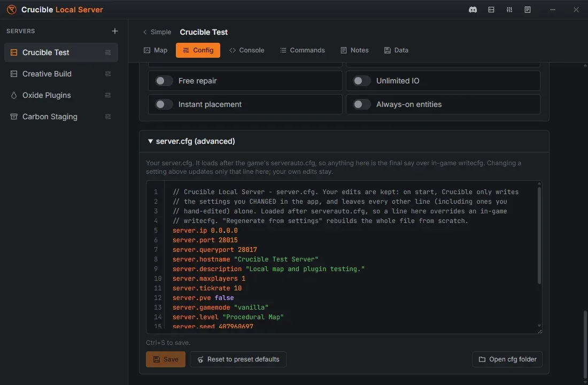Collapse the server.cfg (advanced) section
This screenshot has width=588, height=385.
coord(191,142)
